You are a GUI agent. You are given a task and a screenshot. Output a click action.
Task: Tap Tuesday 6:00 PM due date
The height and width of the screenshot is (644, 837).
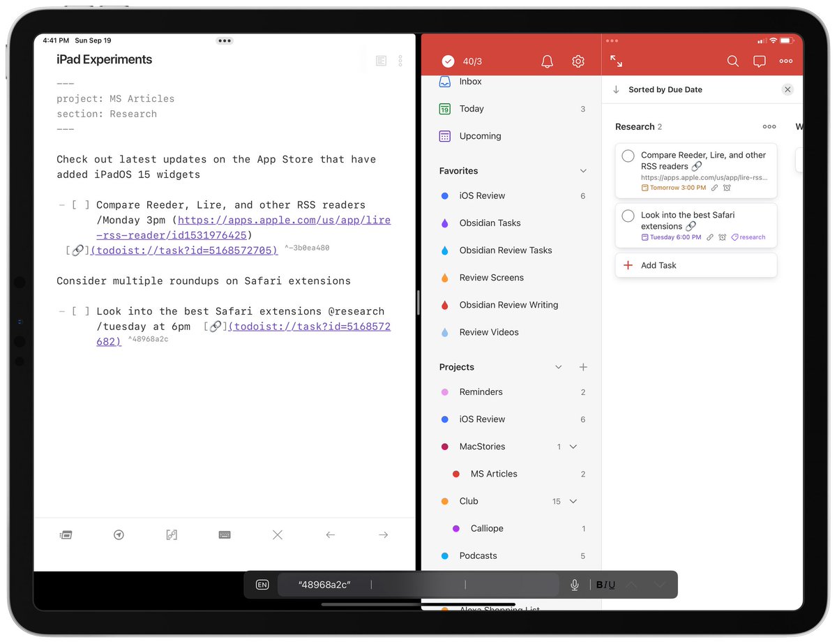[x=670, y=237]
